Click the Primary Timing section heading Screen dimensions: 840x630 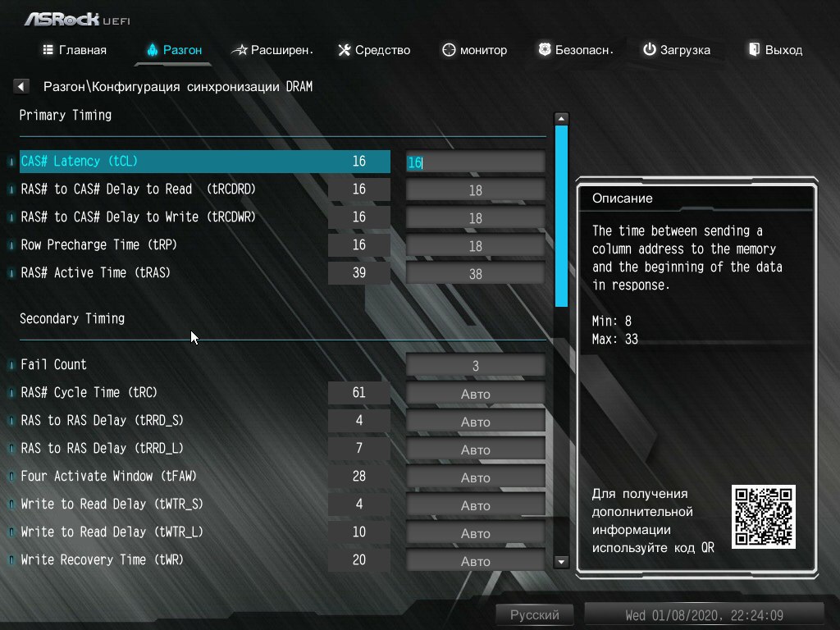[x=66, y=115]
